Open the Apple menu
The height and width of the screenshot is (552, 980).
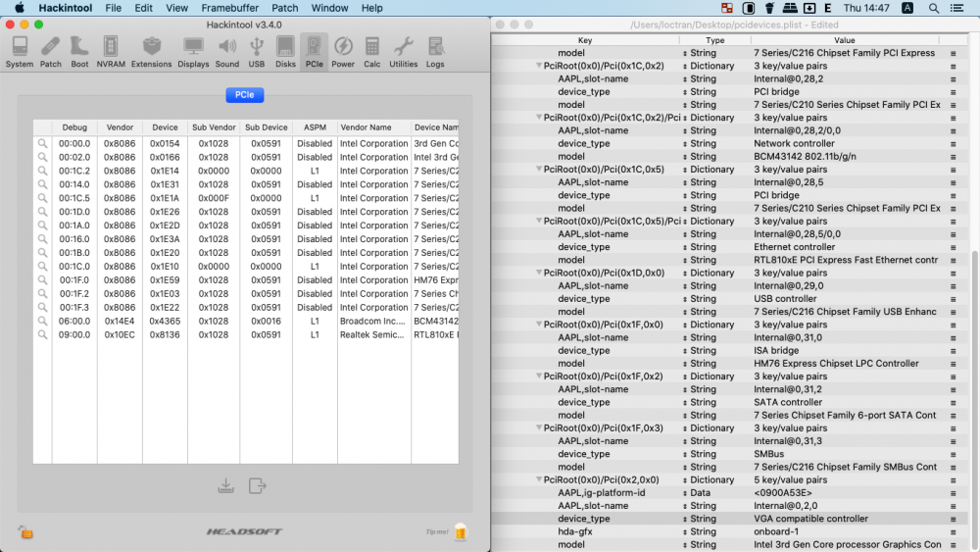20,8
